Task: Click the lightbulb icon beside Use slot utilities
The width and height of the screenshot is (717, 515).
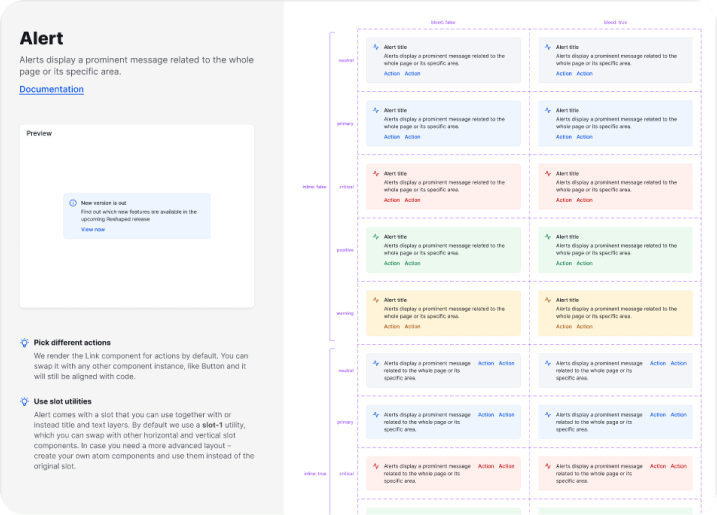Action: [x=24, y=402]
